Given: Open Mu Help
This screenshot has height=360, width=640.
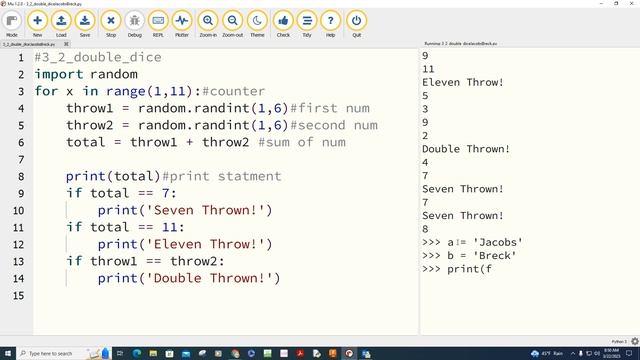Looking at the screenshot, I should pos(330,24).
